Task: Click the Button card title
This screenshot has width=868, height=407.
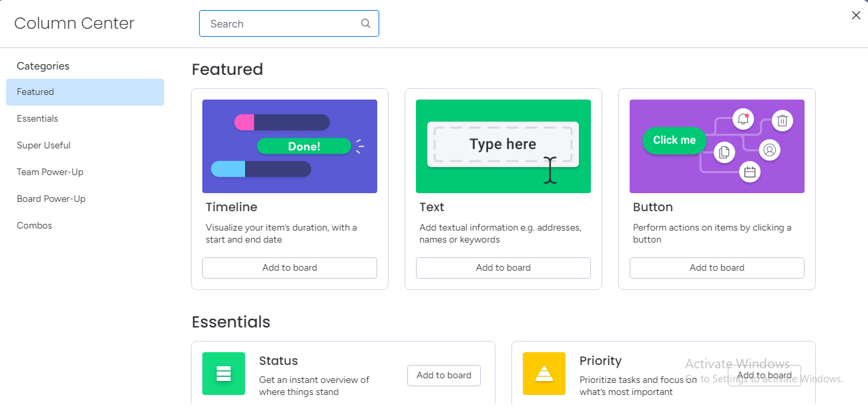Action: (653, 207)
